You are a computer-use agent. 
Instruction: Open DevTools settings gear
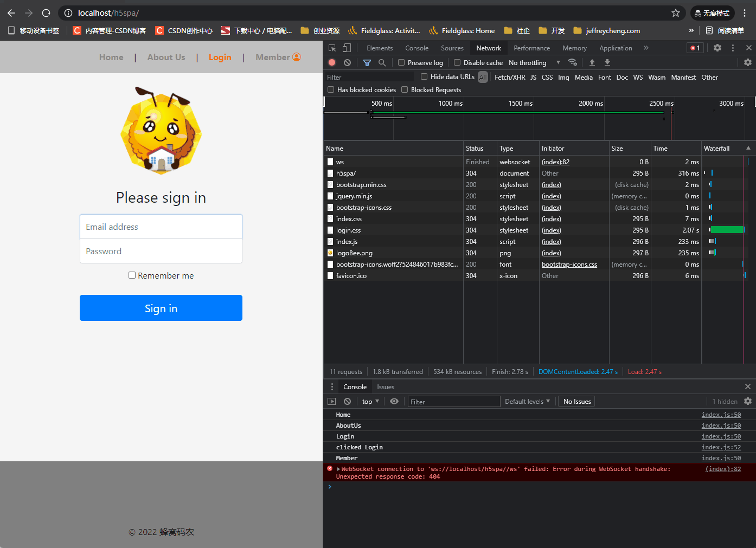717,48
